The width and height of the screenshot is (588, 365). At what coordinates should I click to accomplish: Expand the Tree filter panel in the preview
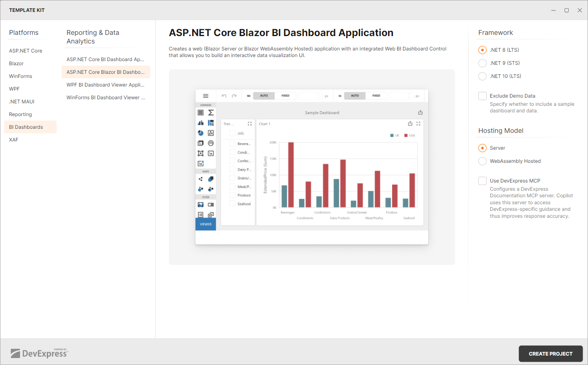coord(249,123)
